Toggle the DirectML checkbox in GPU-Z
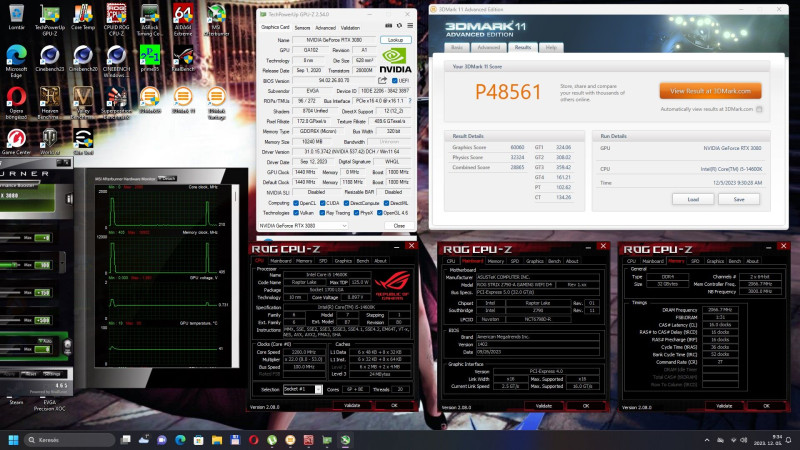 [x=386, y=203]
